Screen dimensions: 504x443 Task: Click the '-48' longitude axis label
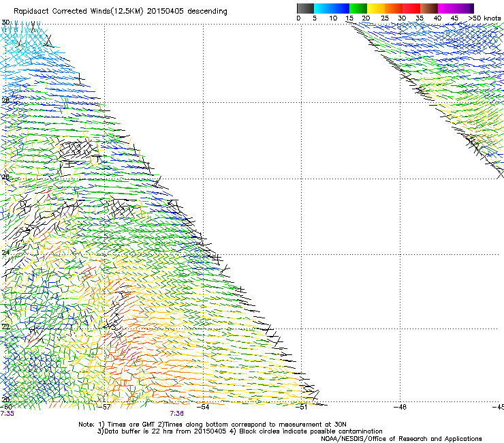coord(400,407)
